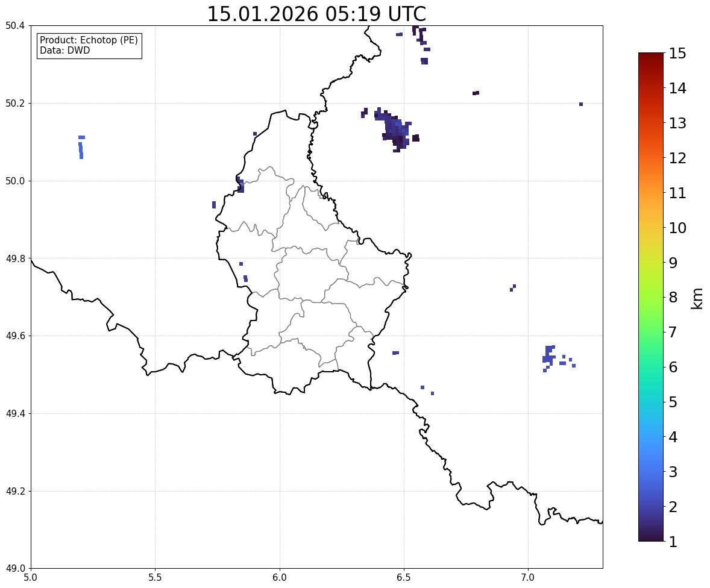Click the x-axis tick label 6.5
The height and width of the screenshot is (588, 710).
point(404,578)
